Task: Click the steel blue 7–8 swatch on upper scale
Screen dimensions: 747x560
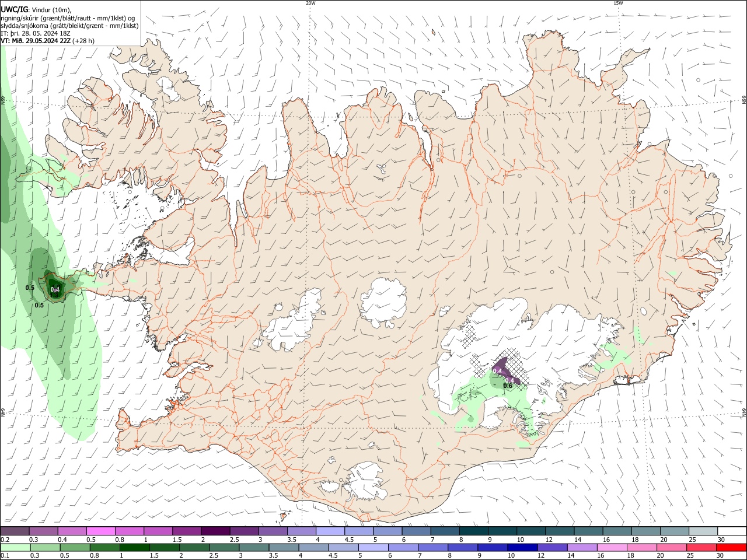Action: click(445, 531)
